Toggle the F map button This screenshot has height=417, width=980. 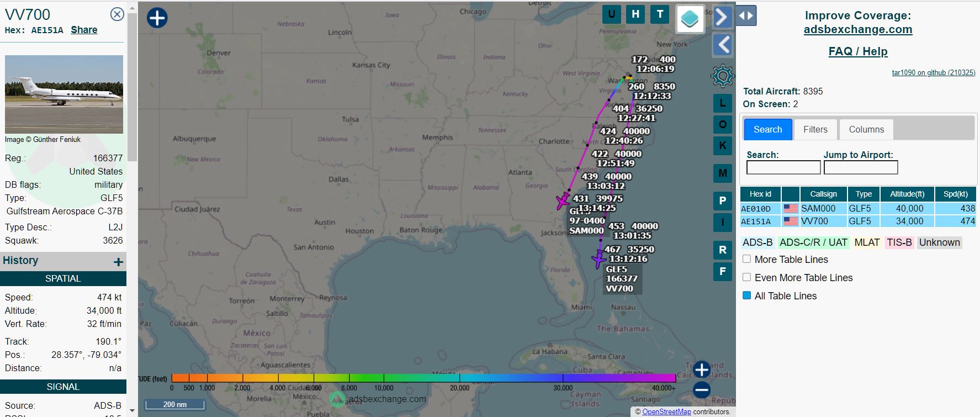[722, 271]
